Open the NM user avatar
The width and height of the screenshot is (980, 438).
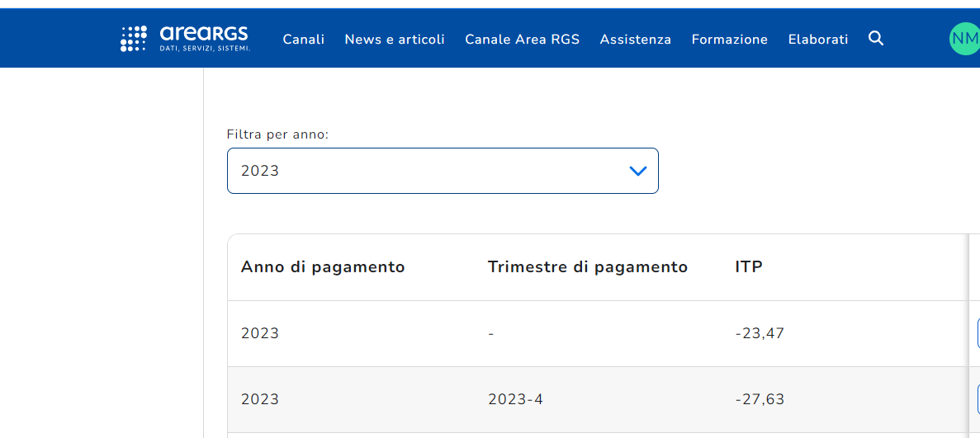pyautogui.click(x=963, y=39)
